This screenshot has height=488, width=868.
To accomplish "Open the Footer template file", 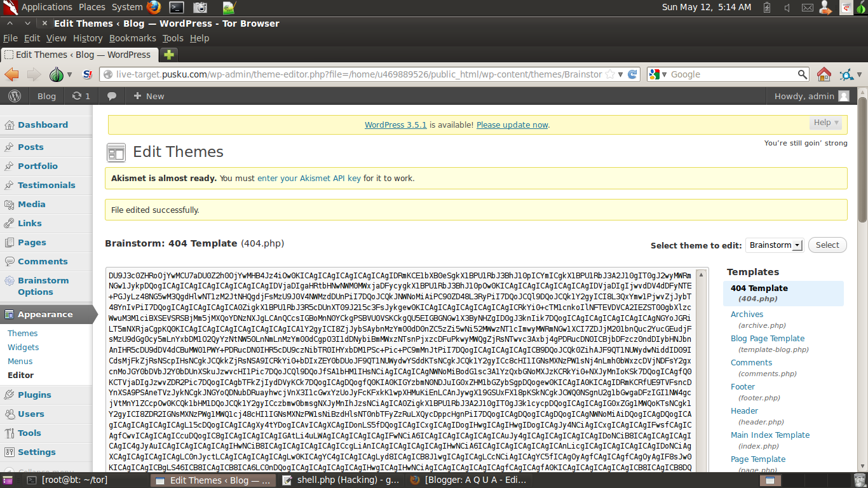I will coord(743,386).
